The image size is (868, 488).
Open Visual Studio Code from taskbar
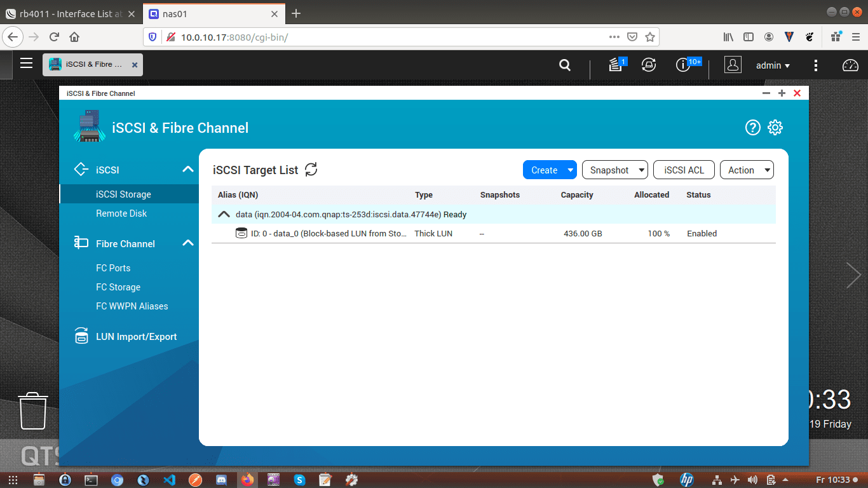169,480
